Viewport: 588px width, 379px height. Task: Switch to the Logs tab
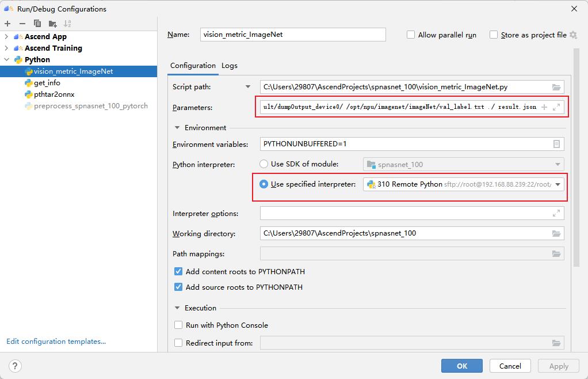[x=229, y=65]
